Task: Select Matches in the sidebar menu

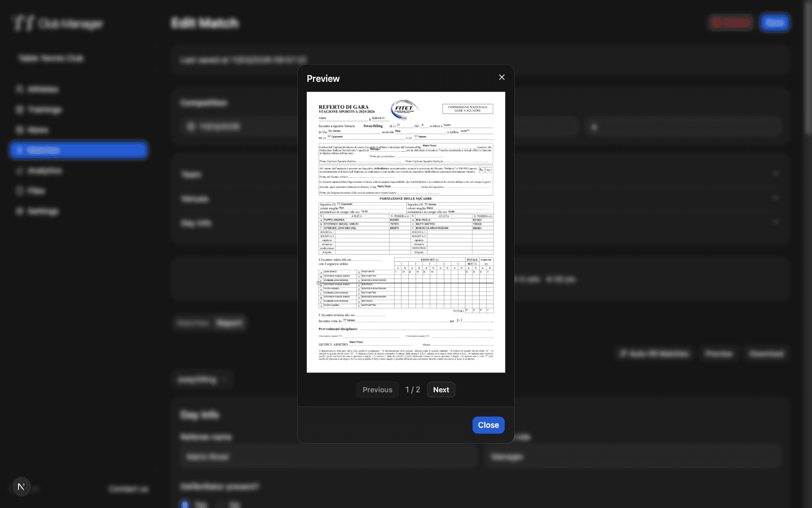Action: [x=78, y=150]
